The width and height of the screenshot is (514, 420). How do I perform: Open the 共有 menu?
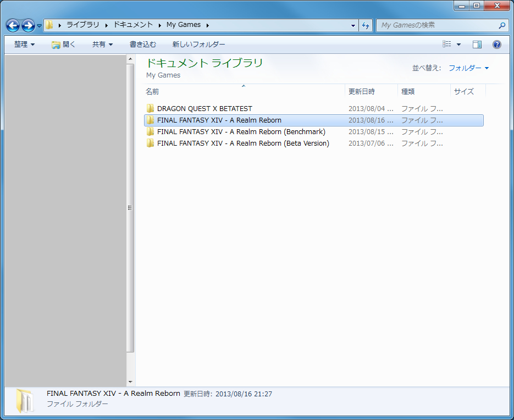pos(102,45)
